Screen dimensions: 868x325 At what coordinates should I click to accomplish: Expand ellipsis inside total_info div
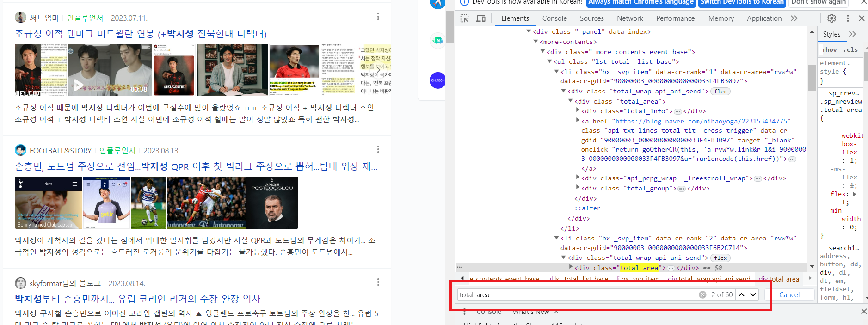click(678, 111)
